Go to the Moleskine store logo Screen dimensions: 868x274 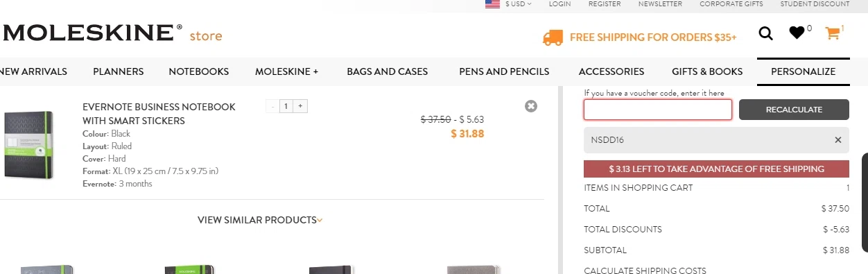tap(112, 33)
